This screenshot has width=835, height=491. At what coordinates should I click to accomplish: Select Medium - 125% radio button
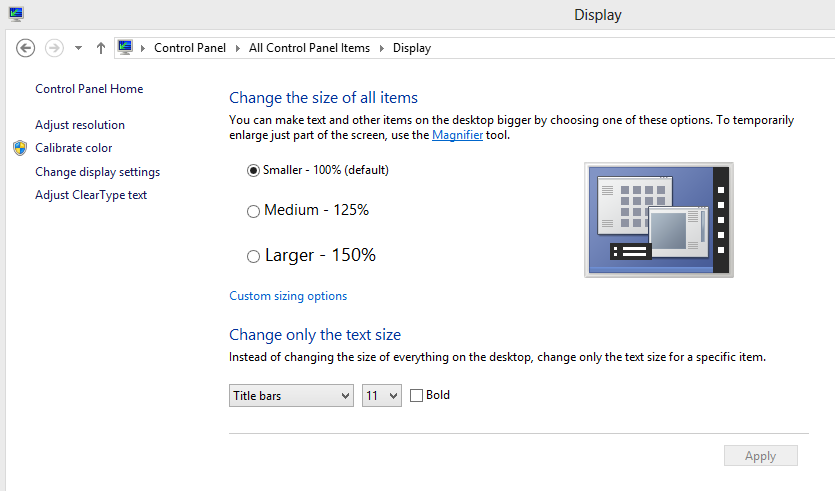(253, 211)
